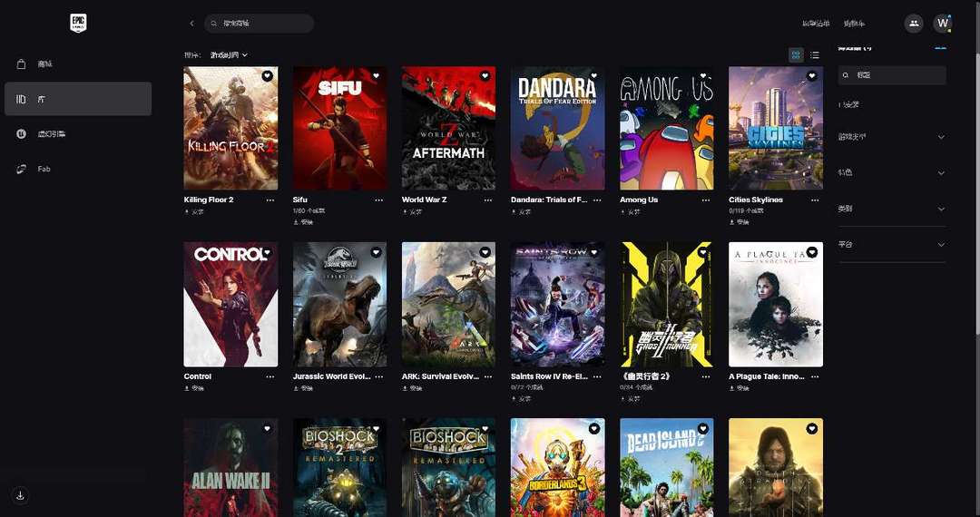The image size is (980, 517).
Task: Open more options for Cities Skylines
Action: 815,200
